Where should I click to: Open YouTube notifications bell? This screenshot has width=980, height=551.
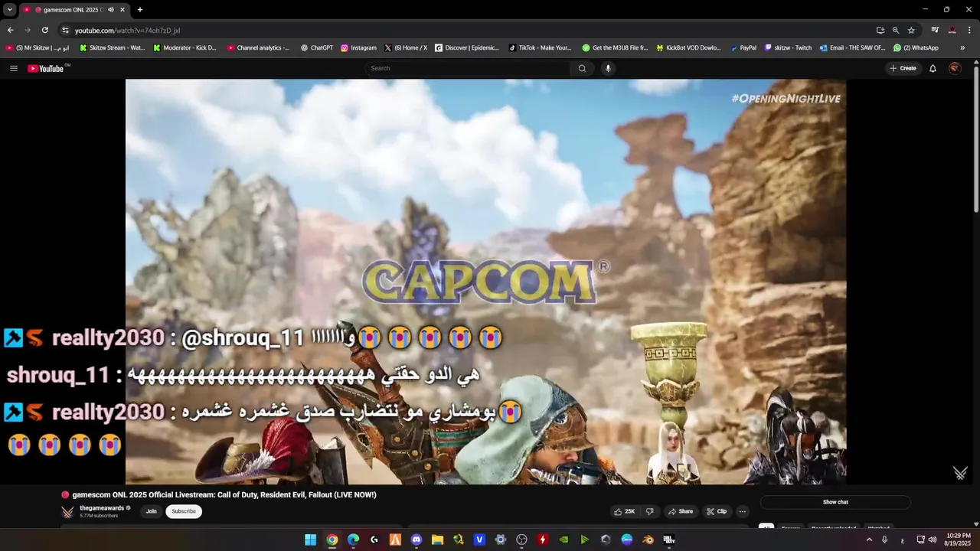point(933,68)
